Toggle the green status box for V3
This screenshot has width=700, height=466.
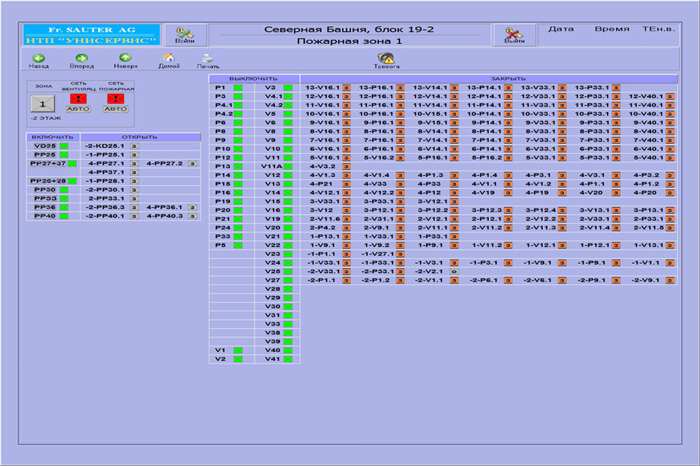pyautogui.click(x=288, y=88)
